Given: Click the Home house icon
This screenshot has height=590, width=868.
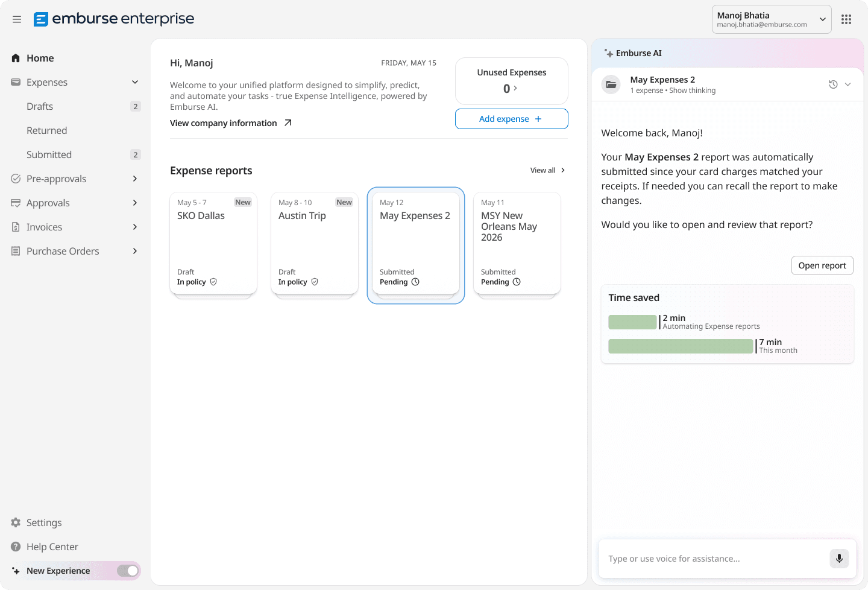Looking at the screenshot, I should click(x=16, y=58).
